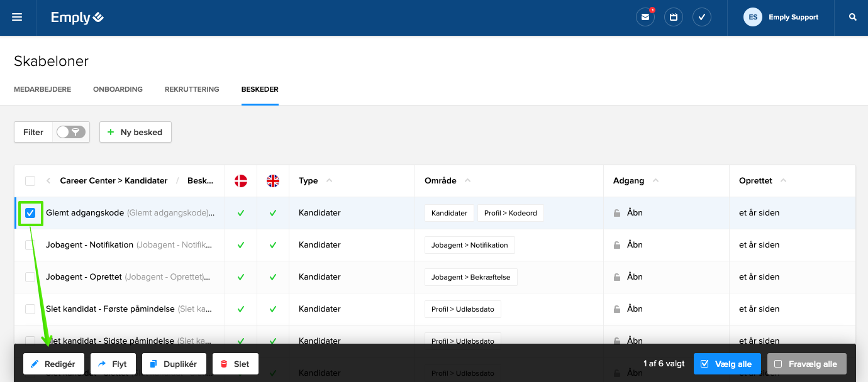868x382 pixels.
Task: Click the Danish flag column header
Action: pos(241,181)
